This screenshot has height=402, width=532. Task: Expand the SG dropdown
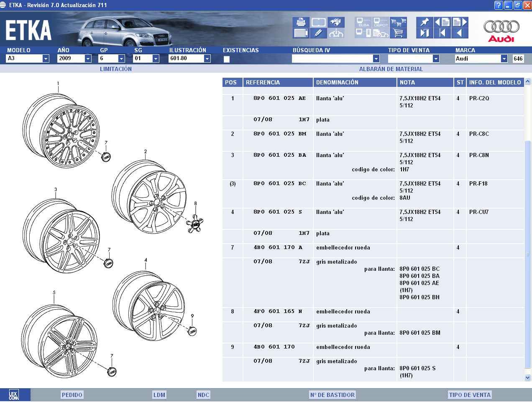(x=156, y=59)
